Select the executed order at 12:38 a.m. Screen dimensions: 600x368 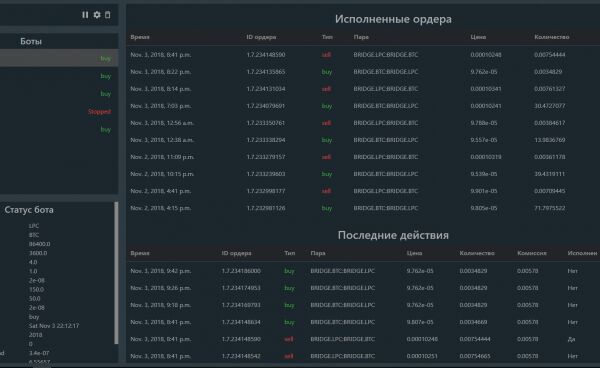pyautogui.click(x=363, y=140)
